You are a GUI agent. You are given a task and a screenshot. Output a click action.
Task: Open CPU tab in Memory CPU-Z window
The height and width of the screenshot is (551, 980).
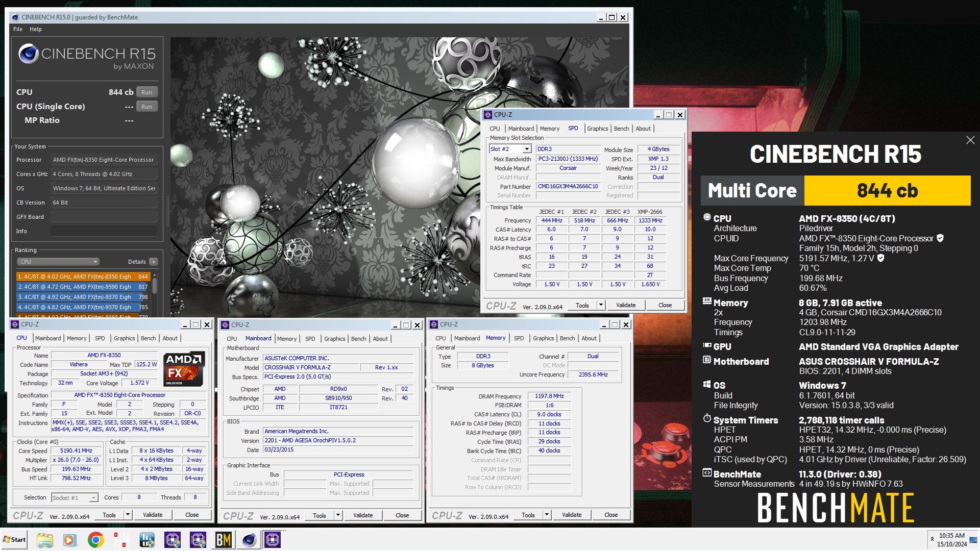click(x=440, y=338)
